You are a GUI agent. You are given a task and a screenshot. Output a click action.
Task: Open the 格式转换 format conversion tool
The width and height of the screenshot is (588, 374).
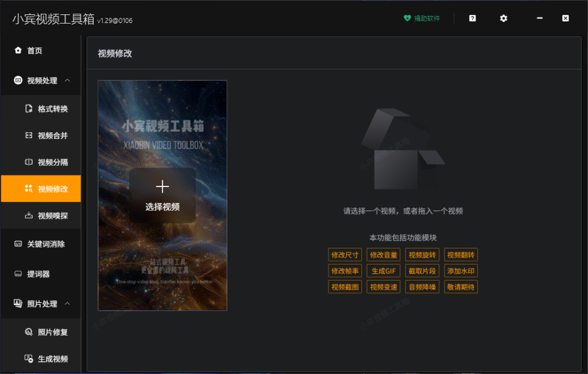pyautogui.click(x=29, y=108)
